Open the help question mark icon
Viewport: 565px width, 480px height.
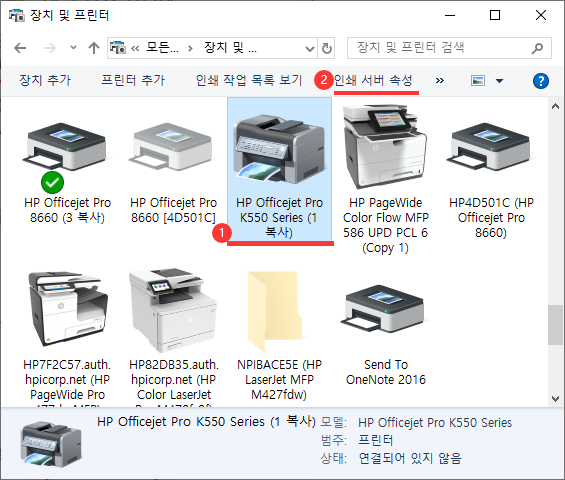tap(540, 81)
